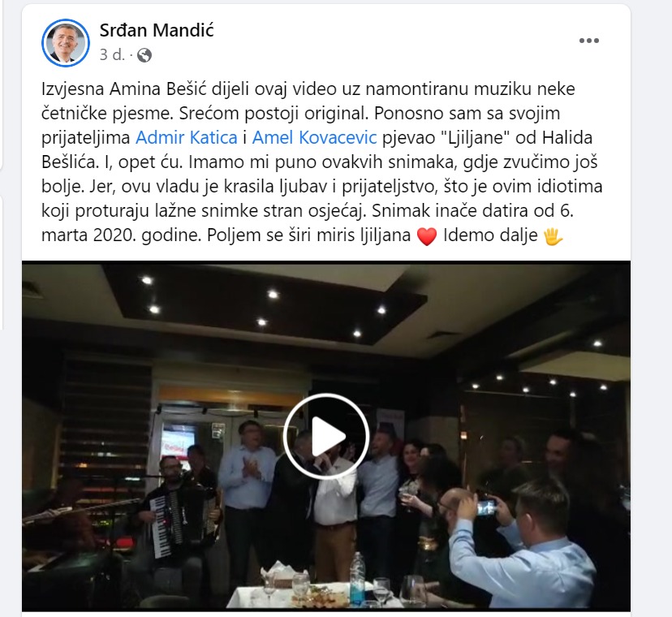The height and width of the screenshot is (617, 672).
Task: Click the glowing phone screen in the video
Action: [x=487, y=507]
